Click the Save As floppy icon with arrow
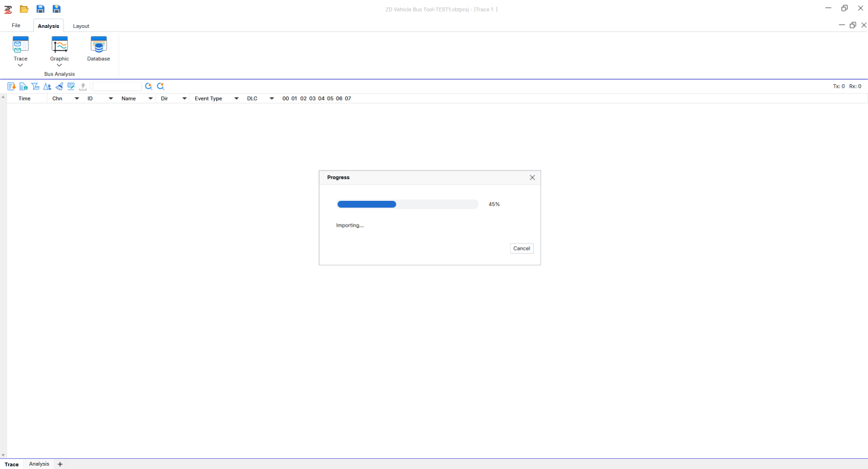This screenshot has height=469, width=868. [57, 9]
